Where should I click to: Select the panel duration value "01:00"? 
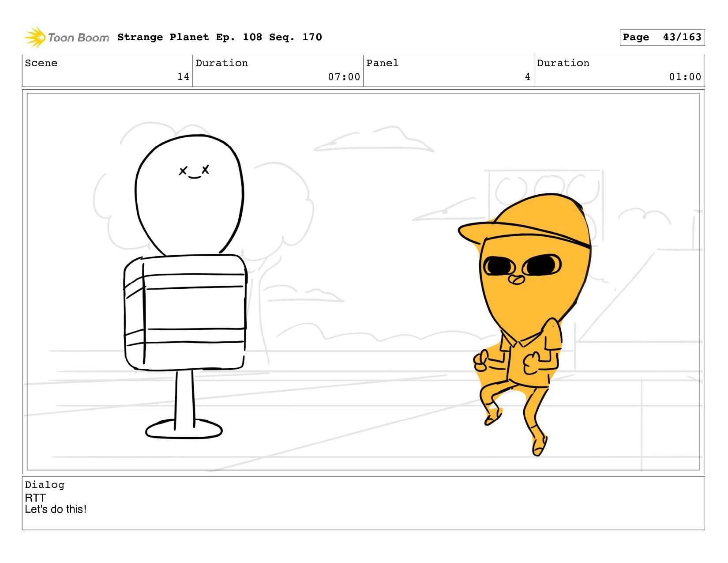685,77
